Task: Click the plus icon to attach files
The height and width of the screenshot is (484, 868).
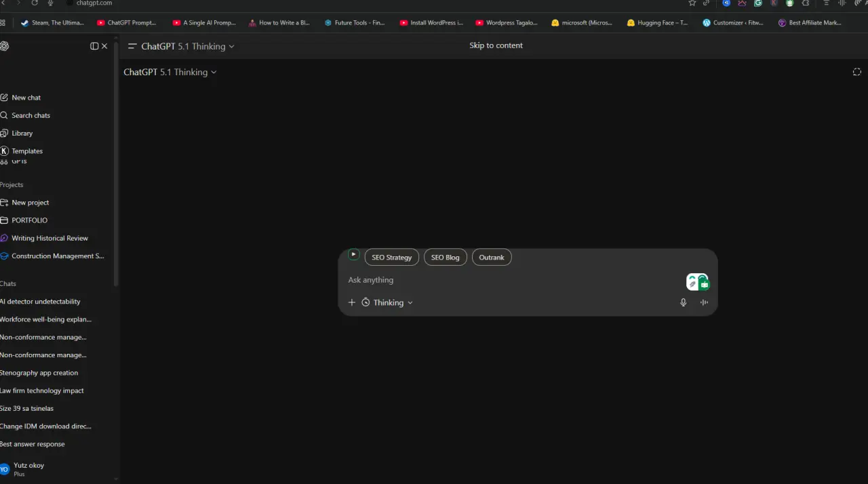Action: pos(352,302)
